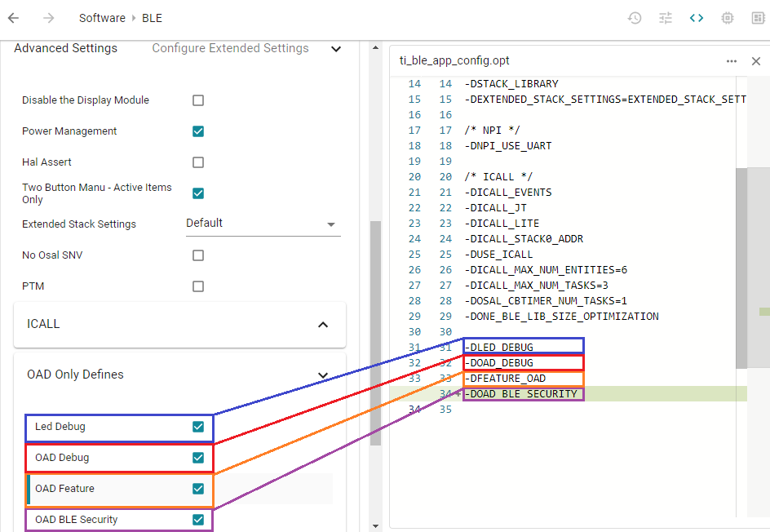Screen dimensions: 770x532
Task: Click the Configure Extended Settings link
Action: (x=229, y=49)
